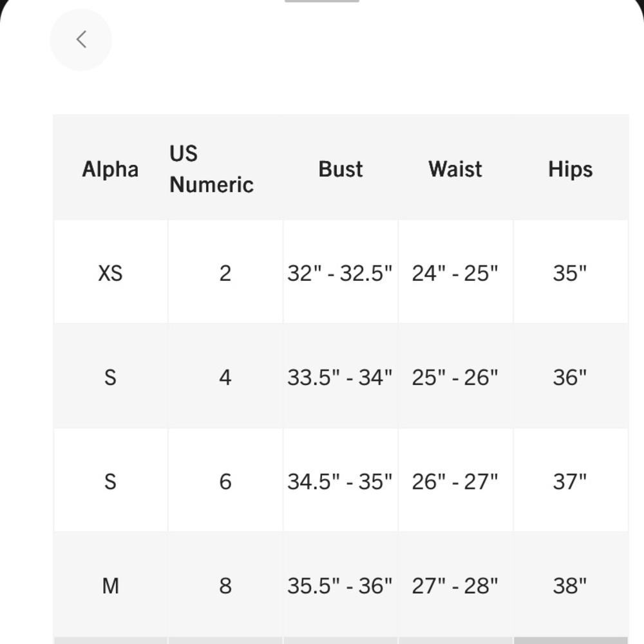Click US numeric size 6 cell
Image resolution: width=644 pixels, height=644 pixels.
point(225,481)
